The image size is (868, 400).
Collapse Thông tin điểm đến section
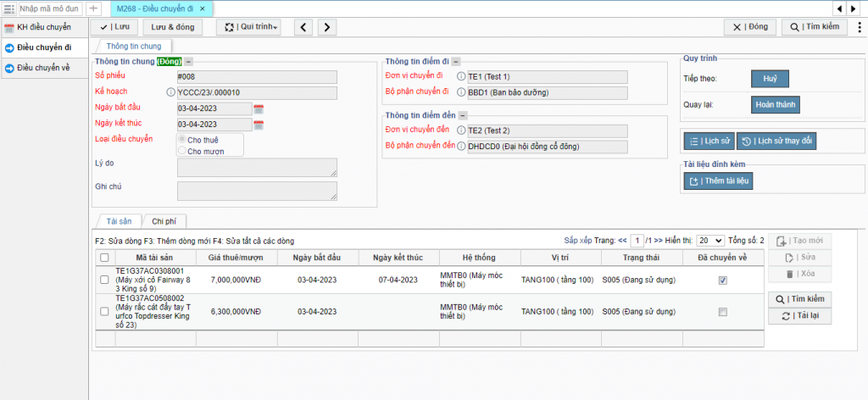click(463, 115)
